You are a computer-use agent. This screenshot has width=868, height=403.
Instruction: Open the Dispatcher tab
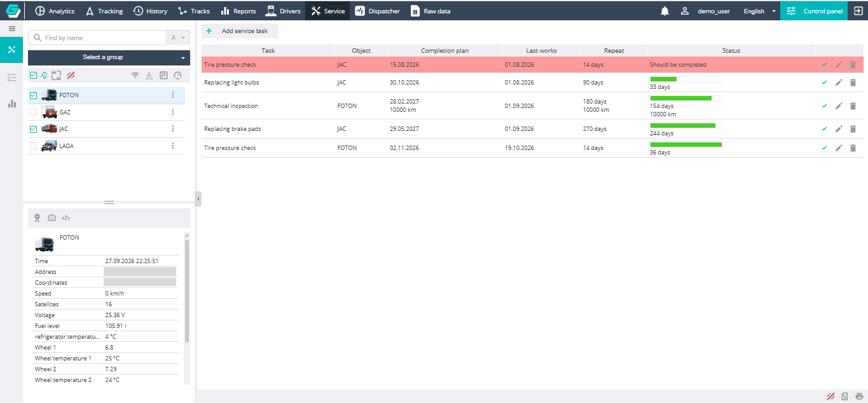coord(378,11)
